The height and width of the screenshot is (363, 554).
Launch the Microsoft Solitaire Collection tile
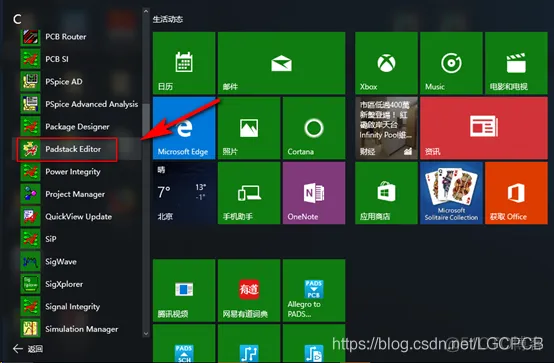pyautogui.click(x=451, y=193)
